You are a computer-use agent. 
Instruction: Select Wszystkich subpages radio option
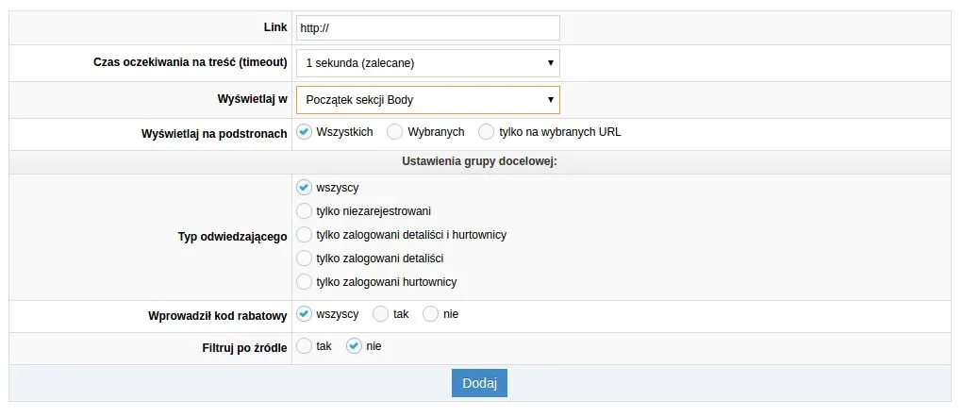coord(305,132)
